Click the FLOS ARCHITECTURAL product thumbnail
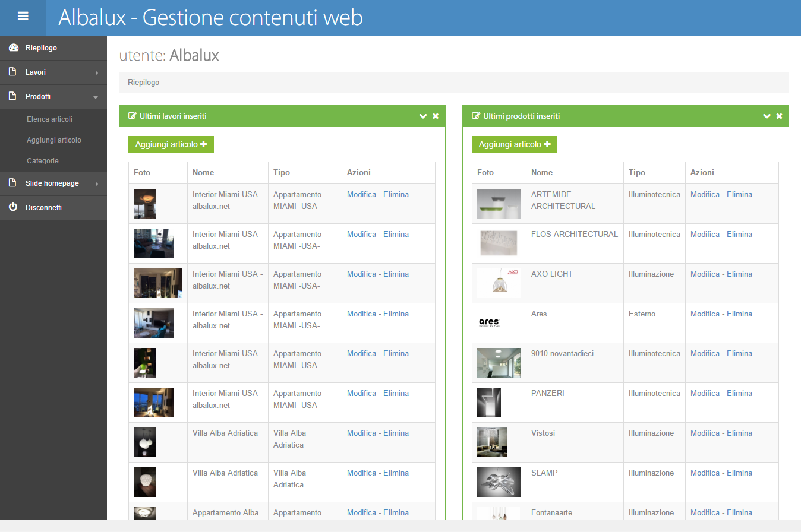The image size is (801, 532). point(499,243)
